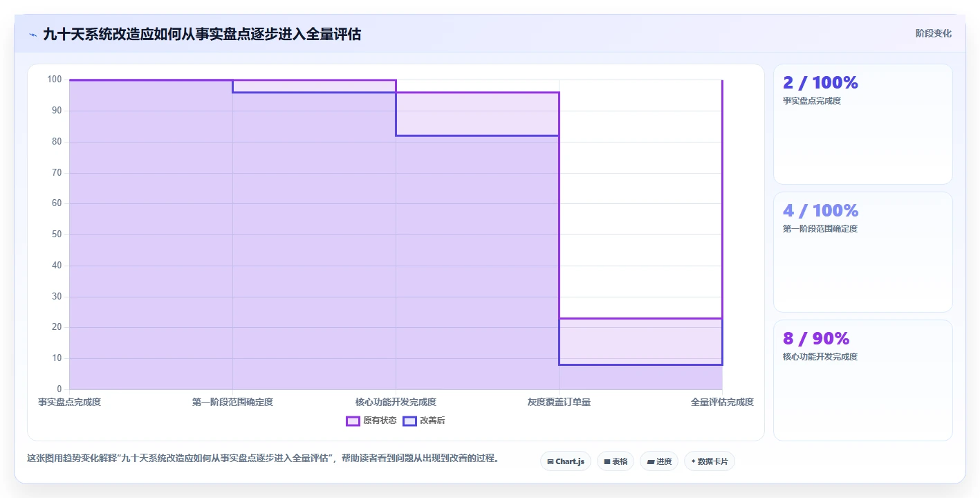Screen dimensions: 980x498
Task: Open the 4 / 100% data card value
Action: point(820,210)
